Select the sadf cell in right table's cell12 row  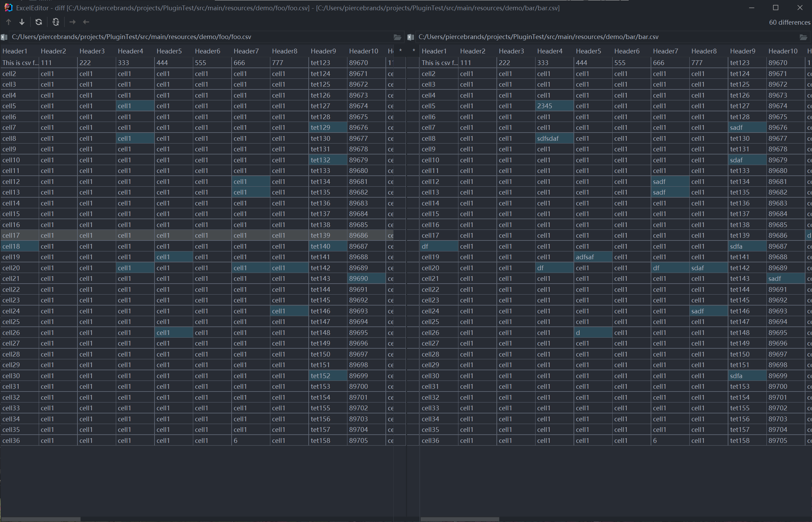(x=670, y=182)
